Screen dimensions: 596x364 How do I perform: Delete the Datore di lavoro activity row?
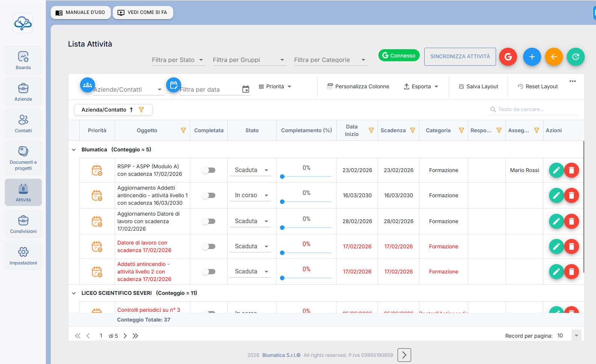[571, 246]
